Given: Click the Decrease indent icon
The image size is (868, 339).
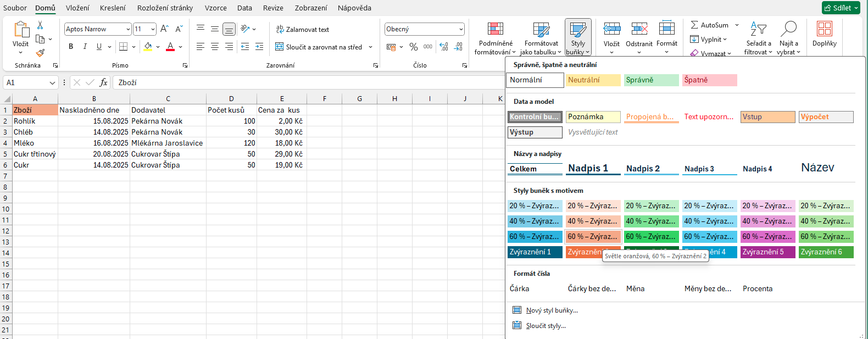Looking at the screenshot, I should 245,47.
